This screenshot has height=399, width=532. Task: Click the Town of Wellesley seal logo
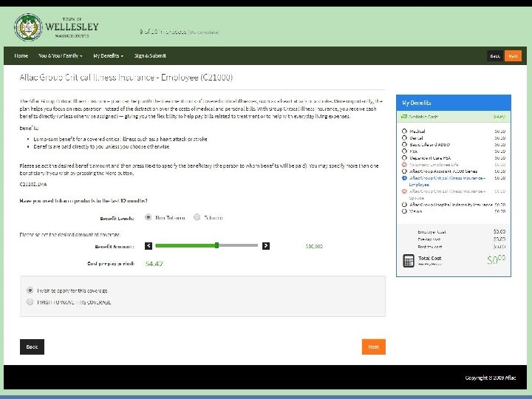(x=29, y=27)
